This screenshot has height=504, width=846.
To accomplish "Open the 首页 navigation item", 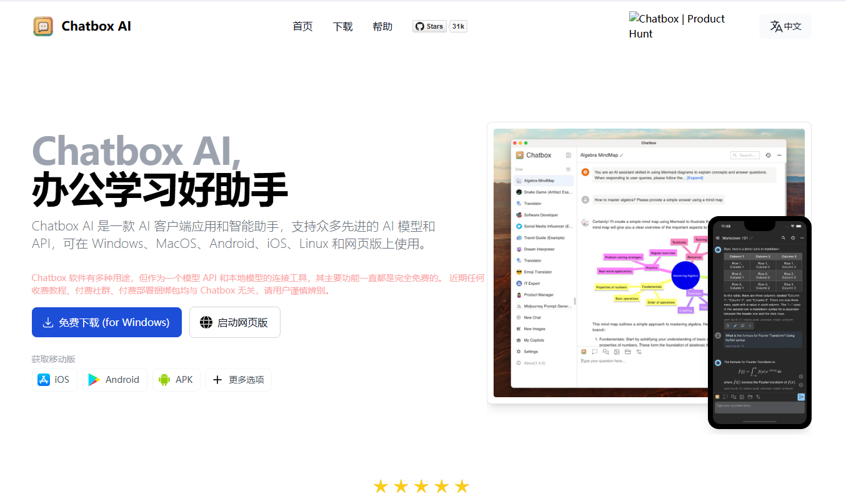I will click(x=302, y=26).
